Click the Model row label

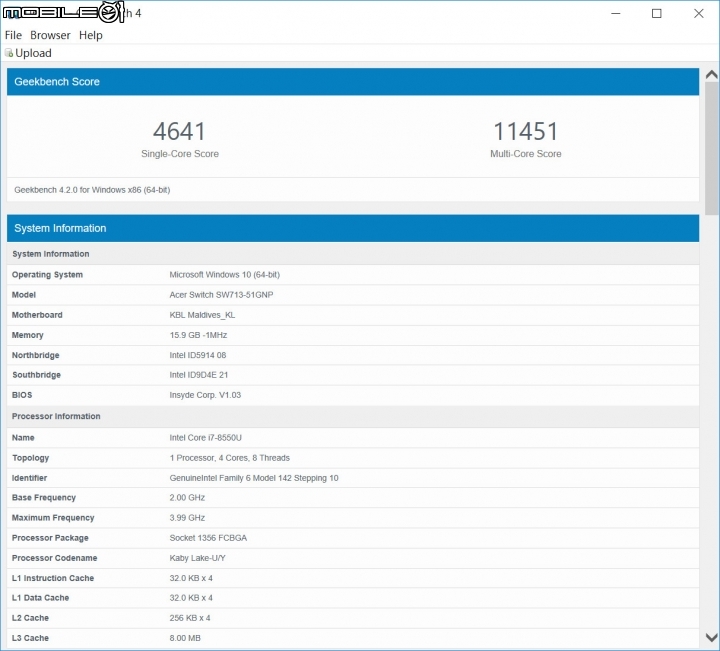coord(24,295)
